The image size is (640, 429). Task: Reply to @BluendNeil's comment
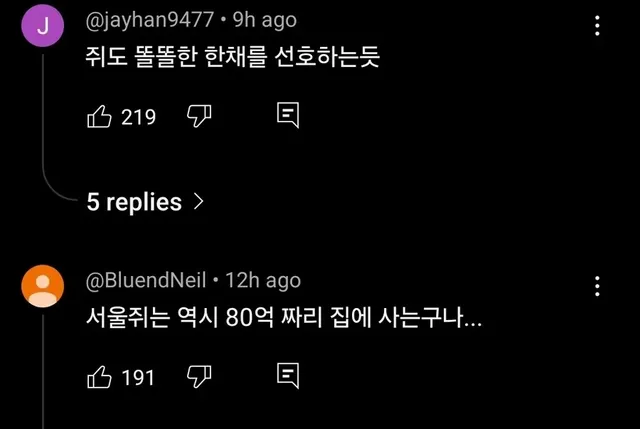click(288, 377)
